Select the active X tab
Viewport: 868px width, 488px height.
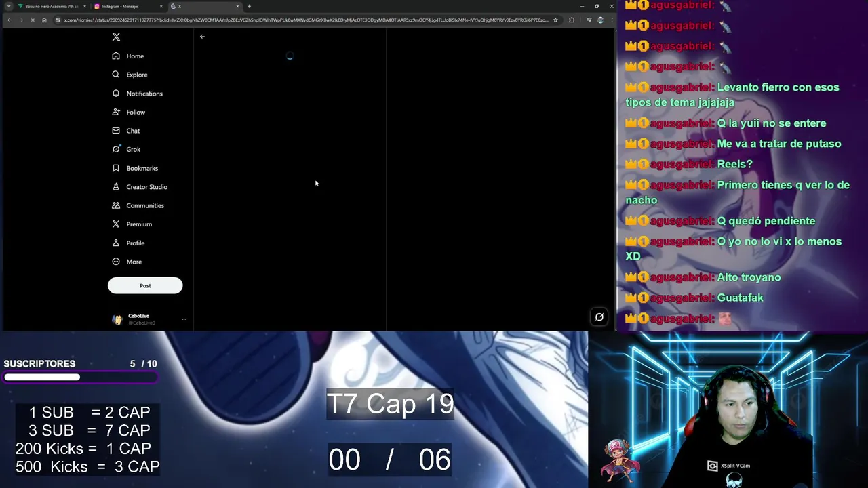click(204, 6)
